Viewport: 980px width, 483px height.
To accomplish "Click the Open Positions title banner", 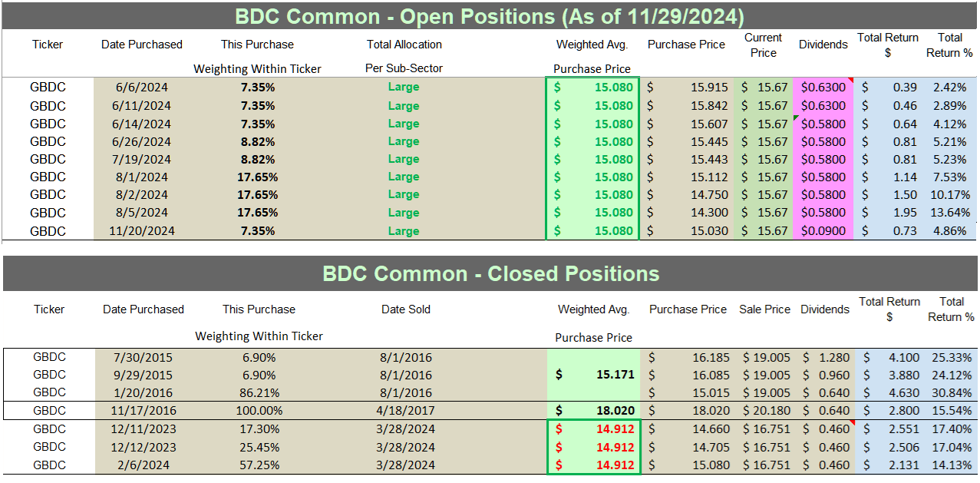I will (490, 16).
